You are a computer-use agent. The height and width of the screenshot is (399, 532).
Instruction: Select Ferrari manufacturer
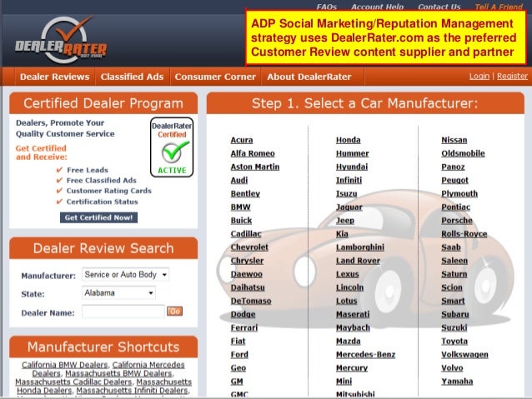point(244,328)
